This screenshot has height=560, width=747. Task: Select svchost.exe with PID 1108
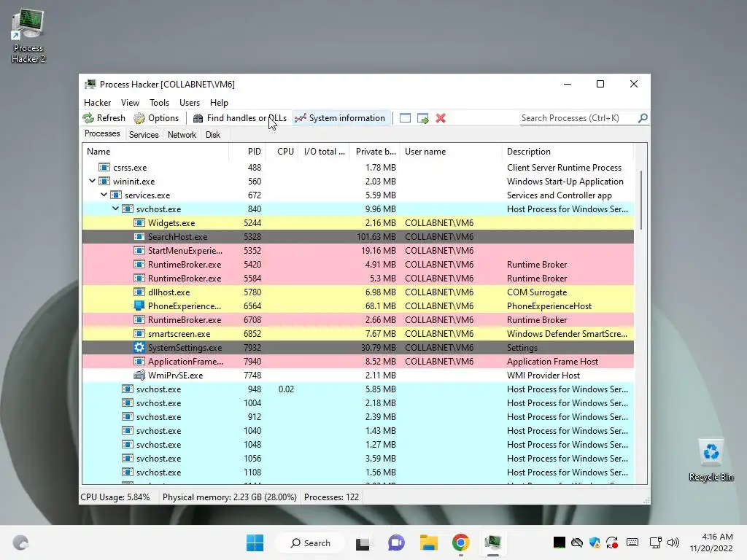click(357, 472)
